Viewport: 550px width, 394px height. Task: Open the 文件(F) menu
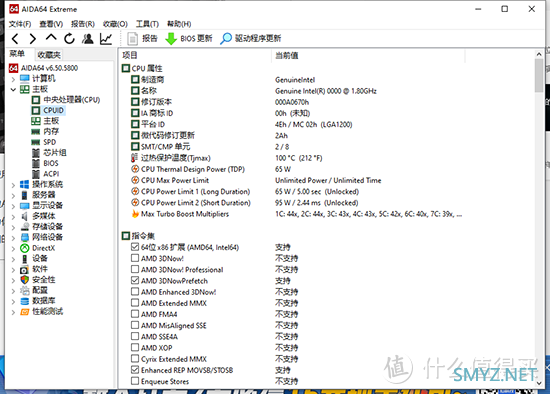pyautogui.click(x=20, y=24)
